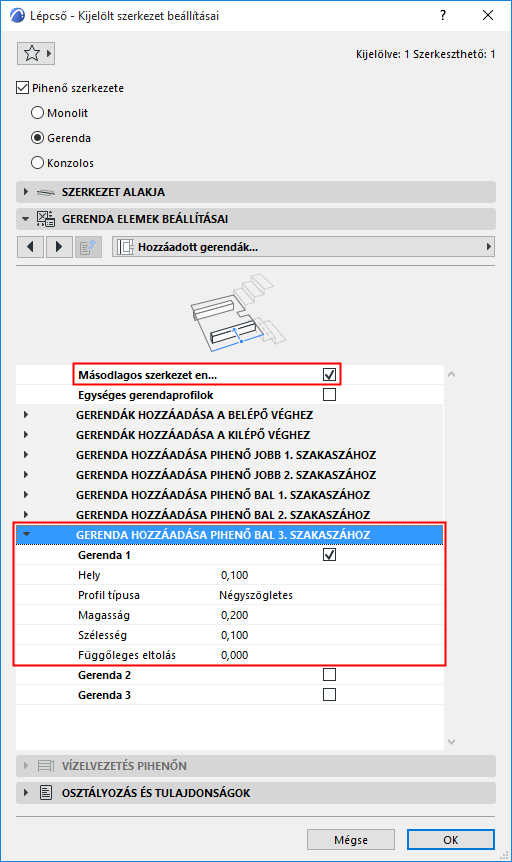Click the Mégse cancel button

(x=351, y=839)
